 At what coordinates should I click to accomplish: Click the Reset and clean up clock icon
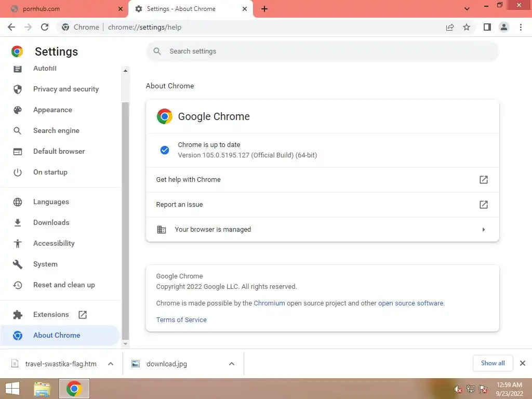pos(18,285)
